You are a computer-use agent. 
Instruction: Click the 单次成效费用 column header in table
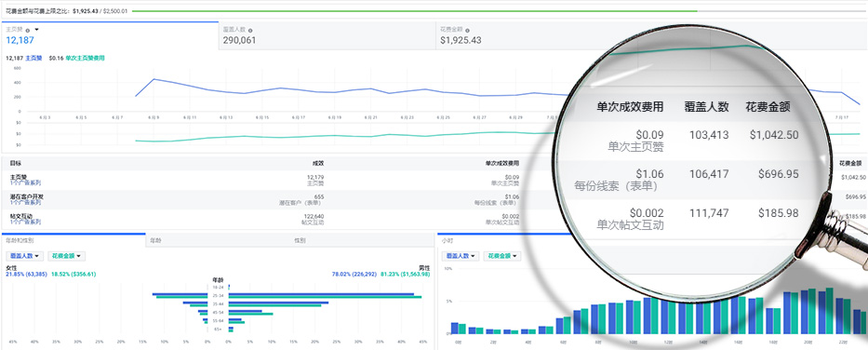point(502,164)
